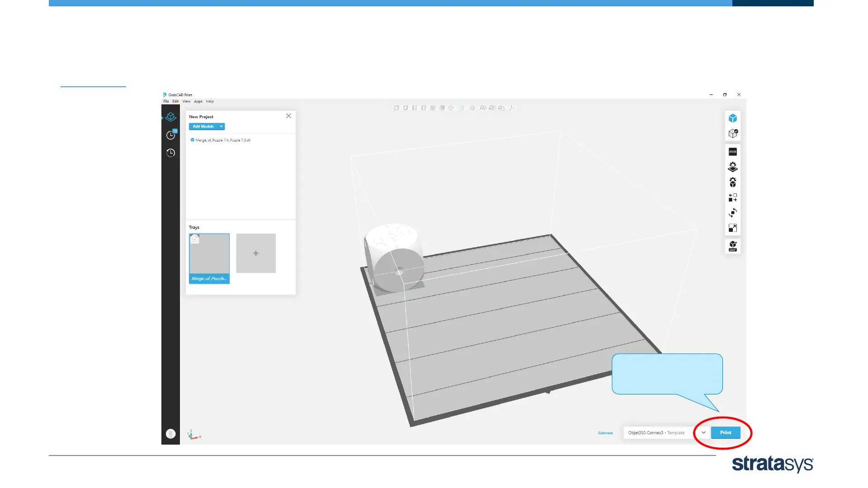868x488 pixels.
Task: Select the Scale tool icon
Action: (x=732, y=228)
